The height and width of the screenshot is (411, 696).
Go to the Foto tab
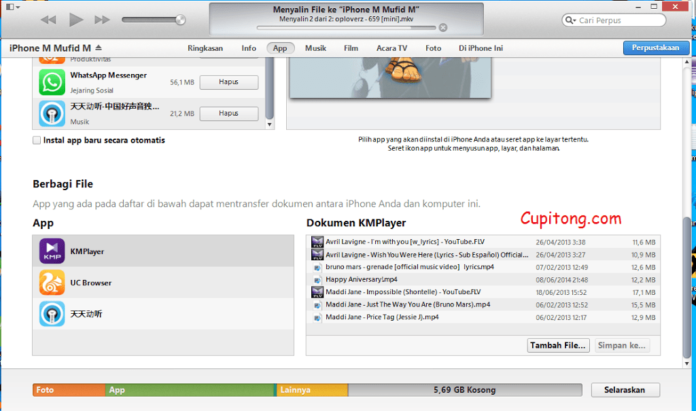(433, 48)
